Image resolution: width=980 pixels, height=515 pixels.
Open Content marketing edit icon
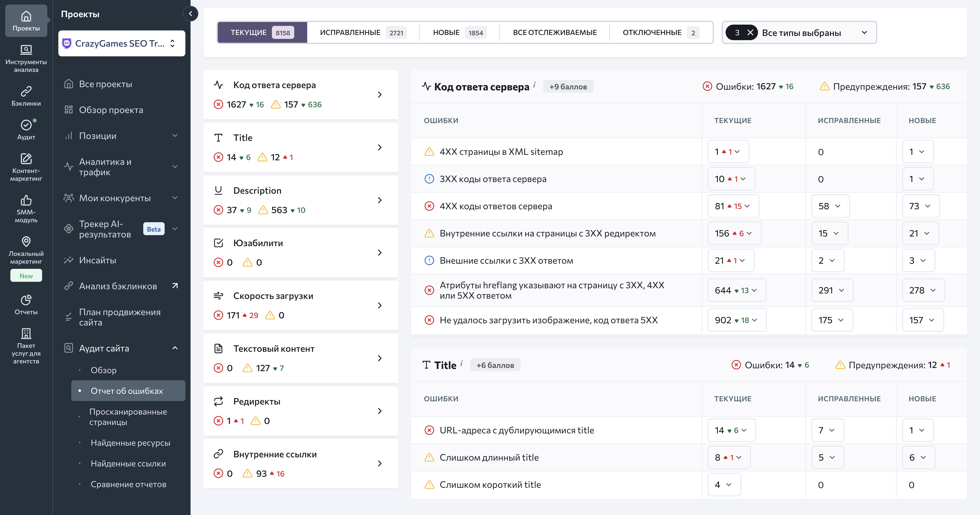[x=26, y=159]
